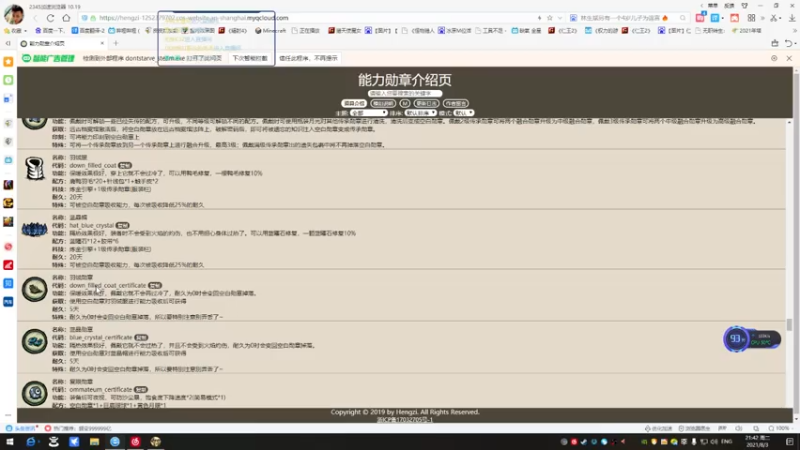Viewport: 800px width, 450px height.
Task: Click the taskbar clock showing 21:42
Action: click(757, 442)
